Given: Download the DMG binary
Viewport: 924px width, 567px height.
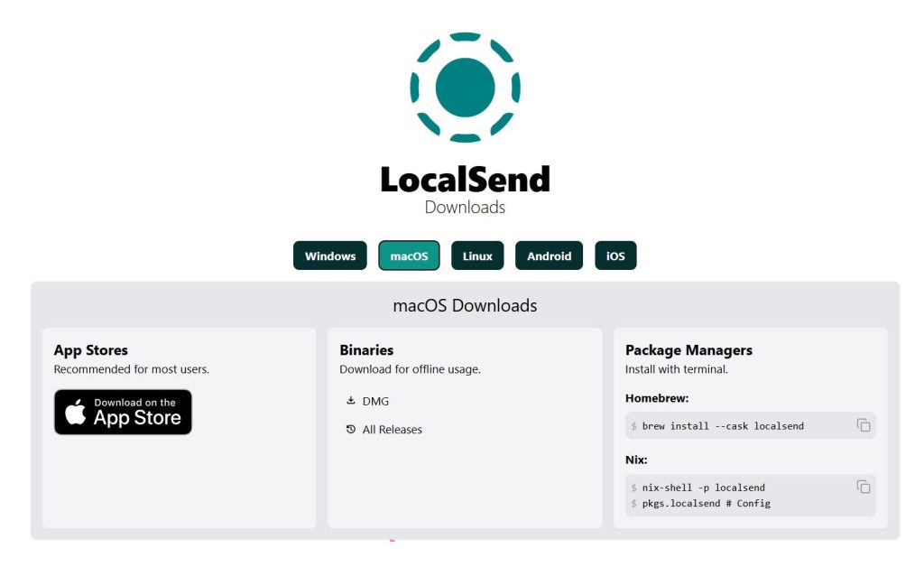Looking at the screenshot, I should (x=375, y=401).
